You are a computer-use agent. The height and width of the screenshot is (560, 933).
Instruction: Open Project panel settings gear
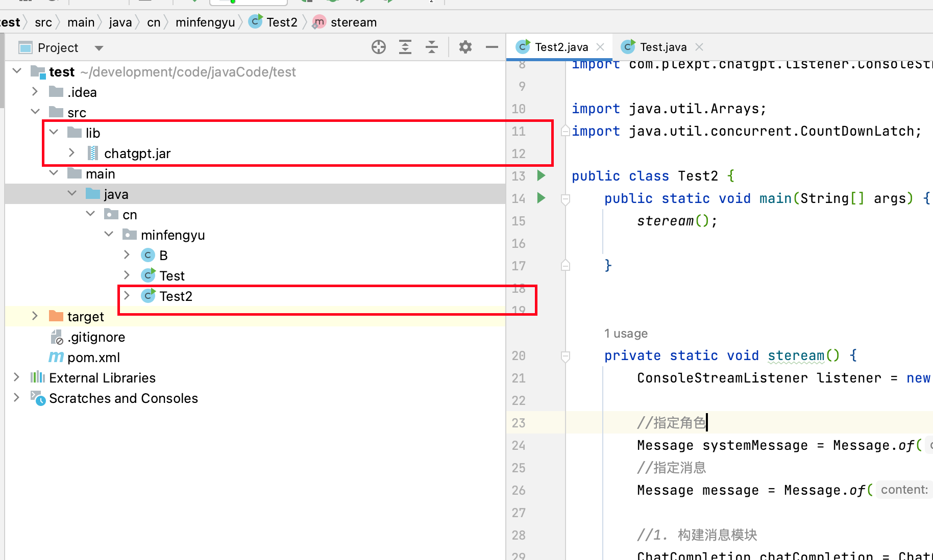(465, 47)
